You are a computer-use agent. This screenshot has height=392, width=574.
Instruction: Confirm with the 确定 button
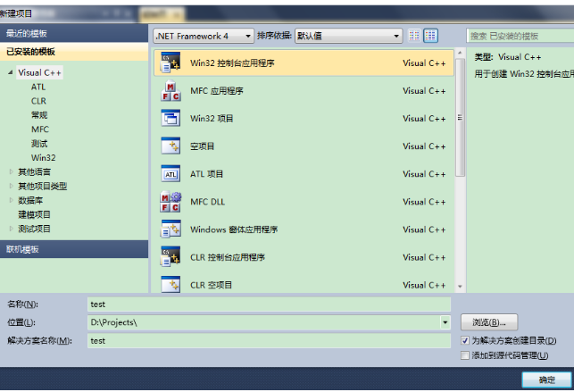pos(545,379)
